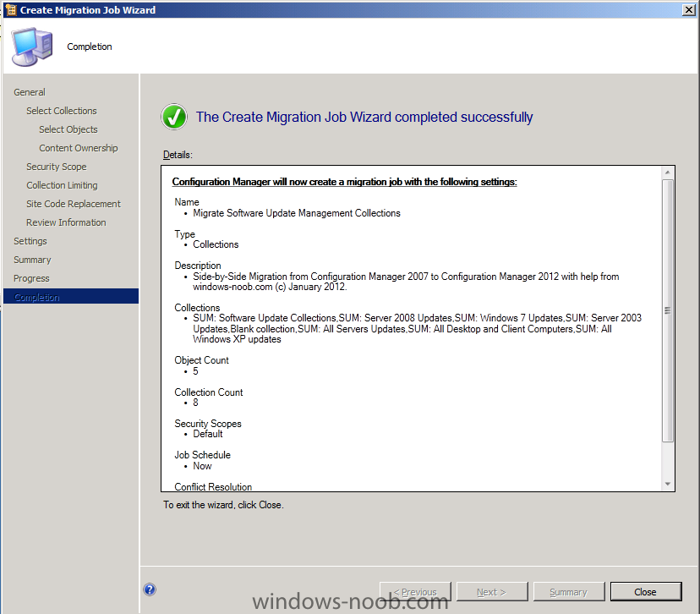Click the 'Details:' label
Screen dimensions: 700x614
(178, 155)
